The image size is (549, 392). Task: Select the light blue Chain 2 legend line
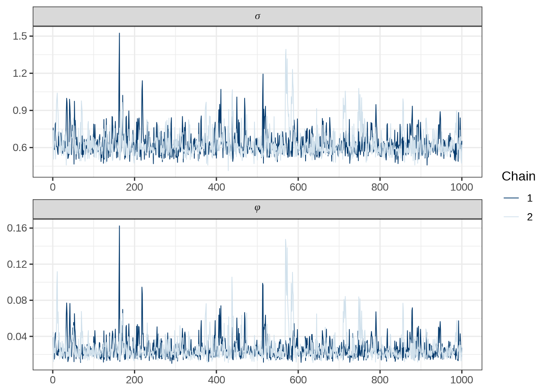tap(511, 217)
